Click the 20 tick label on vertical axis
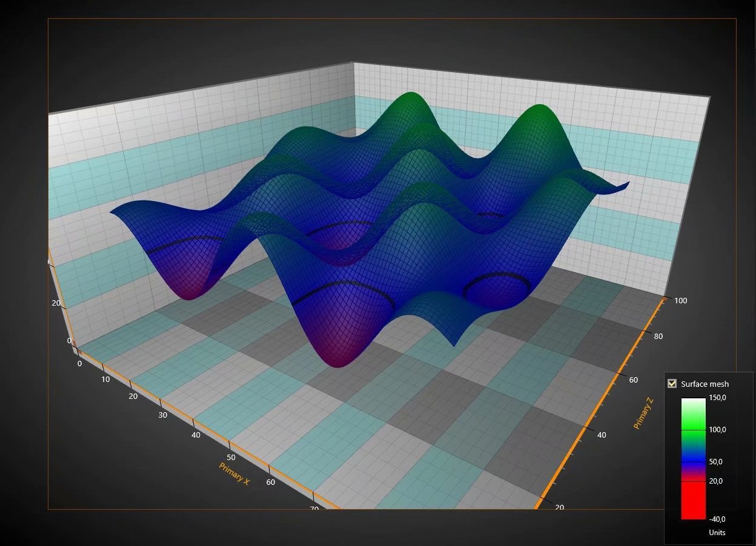The height and width of the screenshot is (546, 756). point(56,303)
